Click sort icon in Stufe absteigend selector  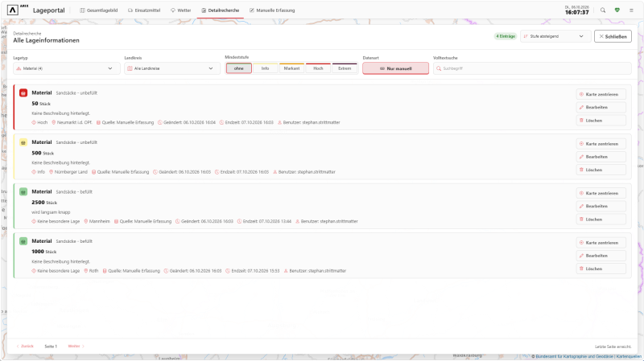click(526, 36)
